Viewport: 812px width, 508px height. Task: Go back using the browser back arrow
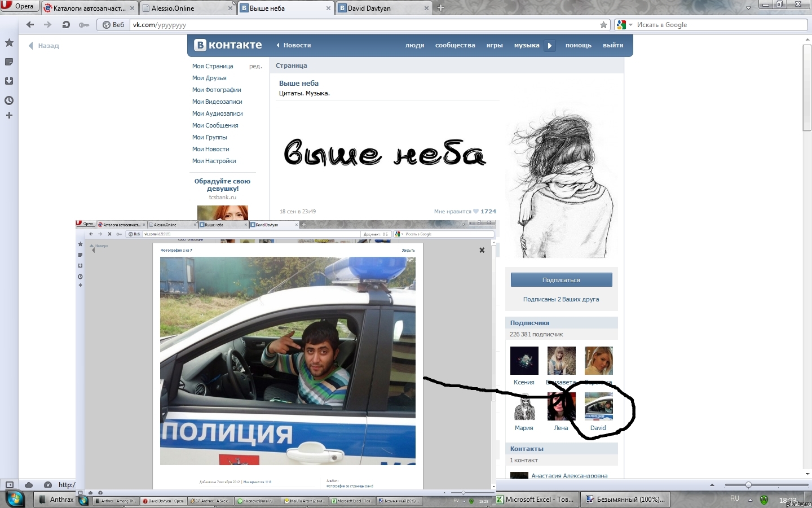click(x=30, y=25)
